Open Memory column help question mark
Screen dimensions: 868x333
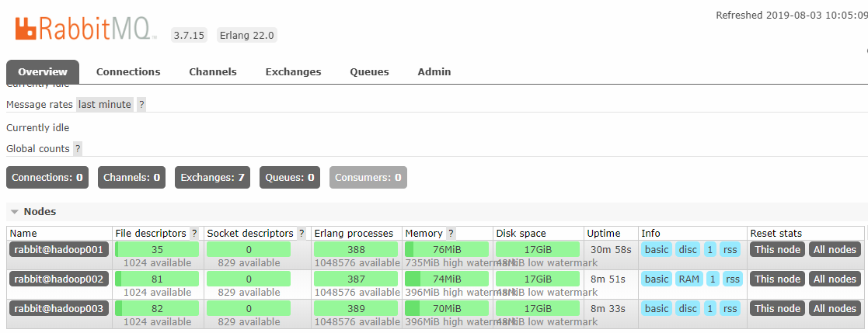click(451, 233)
